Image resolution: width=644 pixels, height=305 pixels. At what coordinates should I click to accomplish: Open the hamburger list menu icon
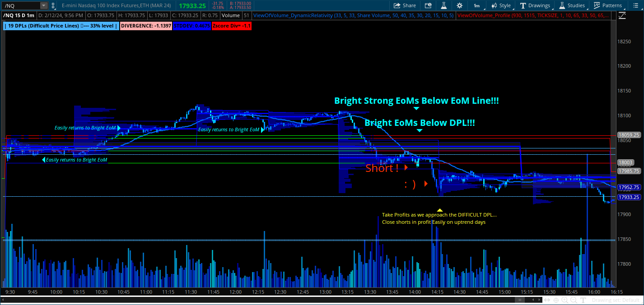(x=636, y=5)
